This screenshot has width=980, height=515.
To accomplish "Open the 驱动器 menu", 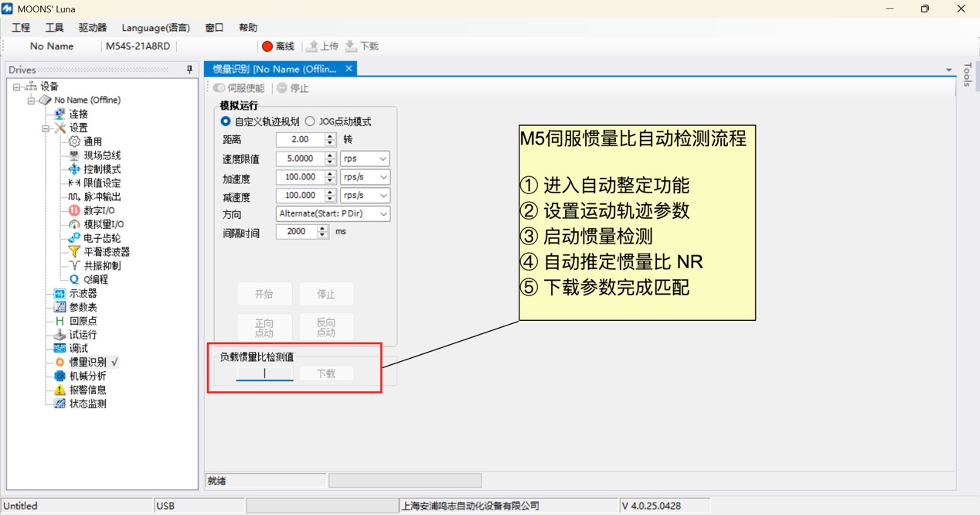I will [x=92, y=28].
